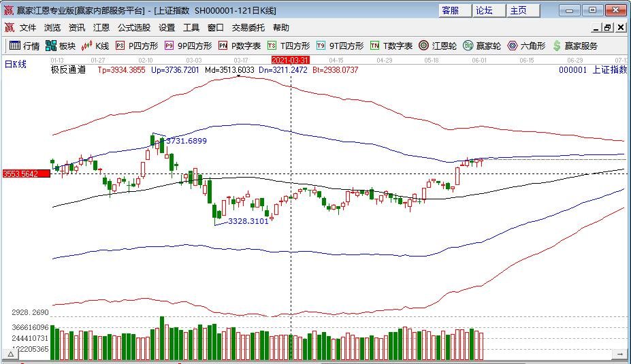Click the 论坛 forum button

pyautogui.click(x=484, y=10)
